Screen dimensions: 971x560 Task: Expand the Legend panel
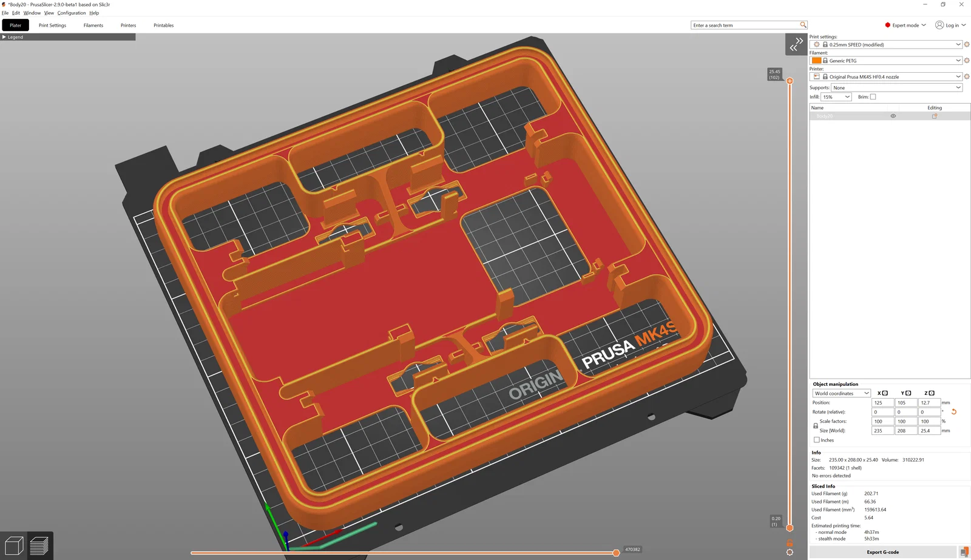[x=4, y=37]
